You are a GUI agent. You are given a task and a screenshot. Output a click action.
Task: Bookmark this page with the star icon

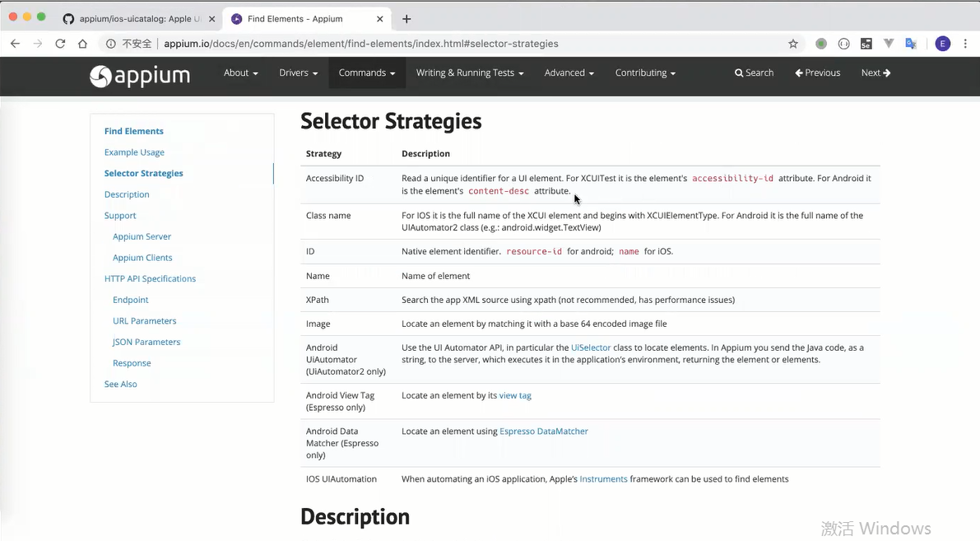[x=793, y=44]
